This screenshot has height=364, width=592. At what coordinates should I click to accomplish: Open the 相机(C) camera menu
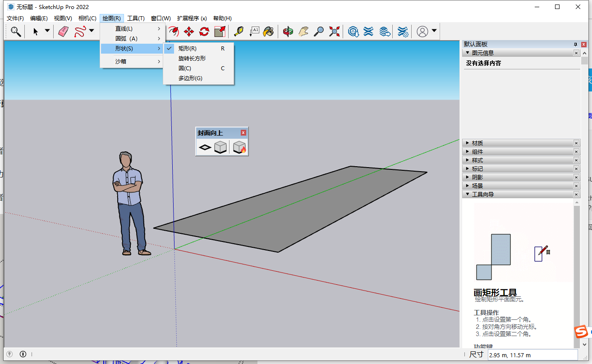pyautogui.click(x=87, y=18)
